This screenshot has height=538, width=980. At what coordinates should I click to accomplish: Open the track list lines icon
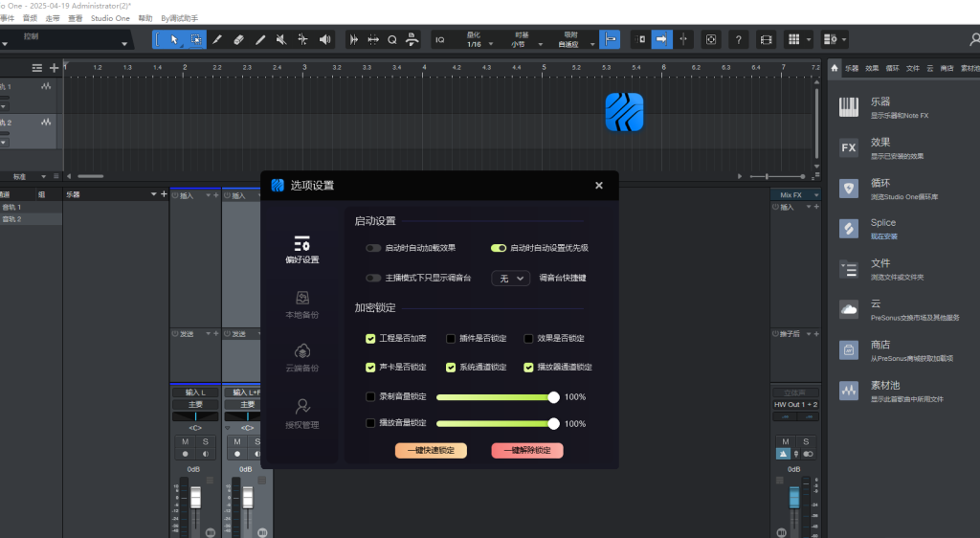click(37, 67)
